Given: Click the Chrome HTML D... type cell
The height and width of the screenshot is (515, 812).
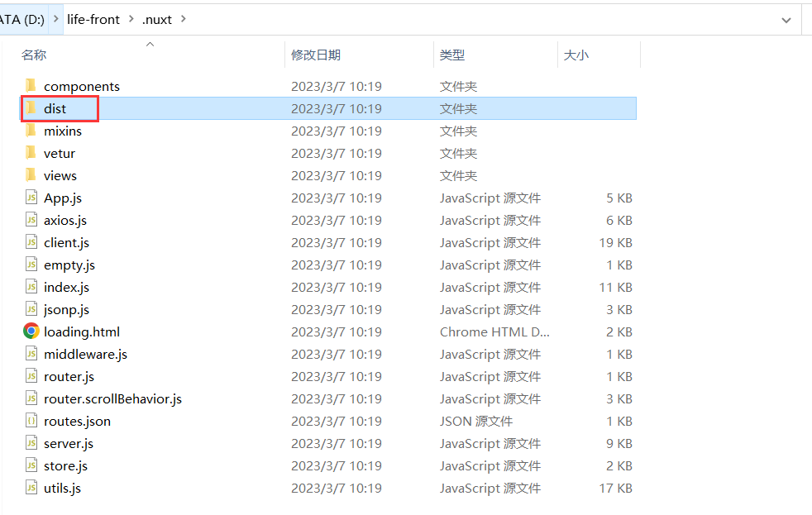Looking at the screenshot, I should (494, 331).
